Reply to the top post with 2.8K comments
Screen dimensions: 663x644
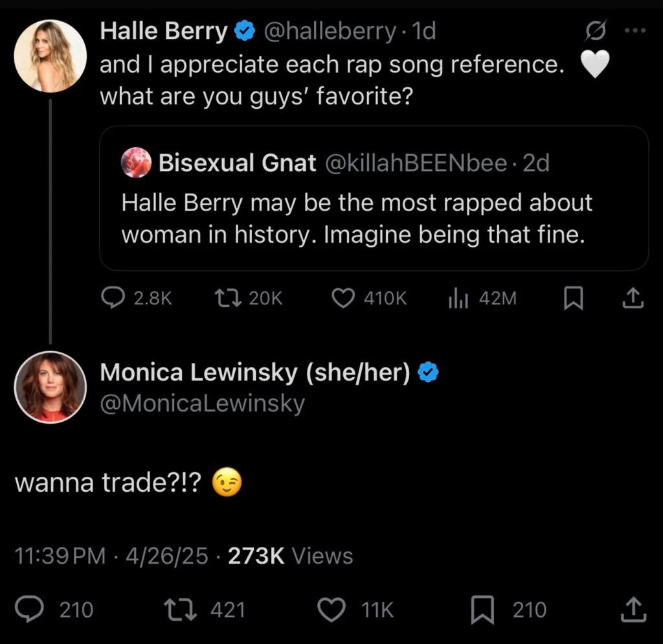114,298
